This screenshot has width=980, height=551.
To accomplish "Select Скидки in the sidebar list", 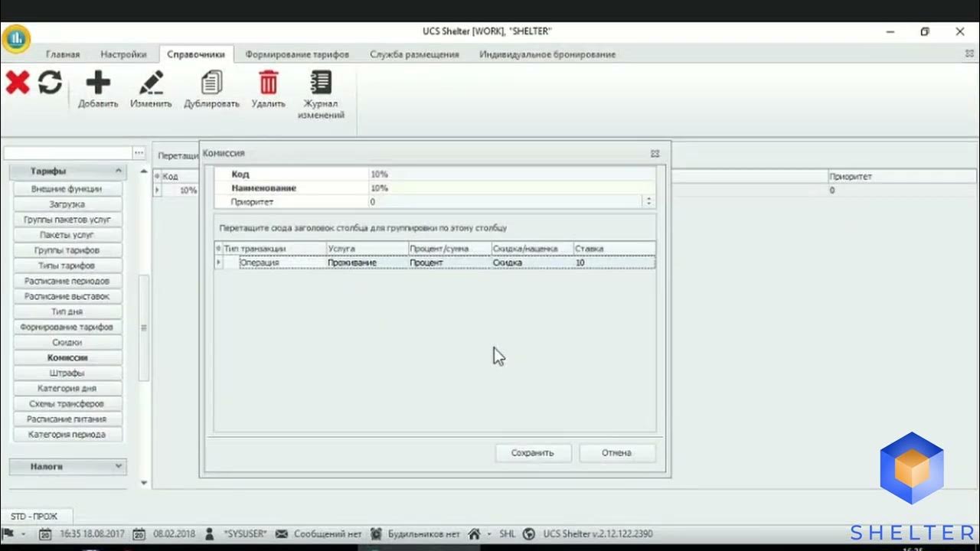I will [67, 342].
